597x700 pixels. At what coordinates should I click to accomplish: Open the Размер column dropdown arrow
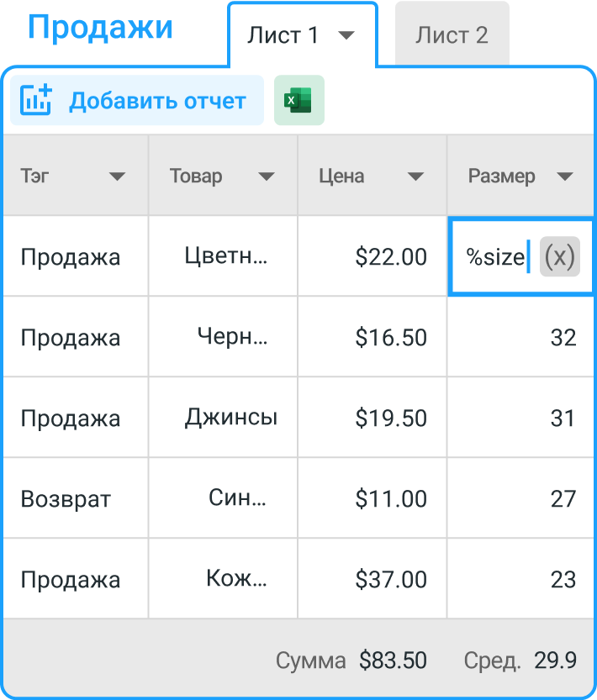click(565, 176)
